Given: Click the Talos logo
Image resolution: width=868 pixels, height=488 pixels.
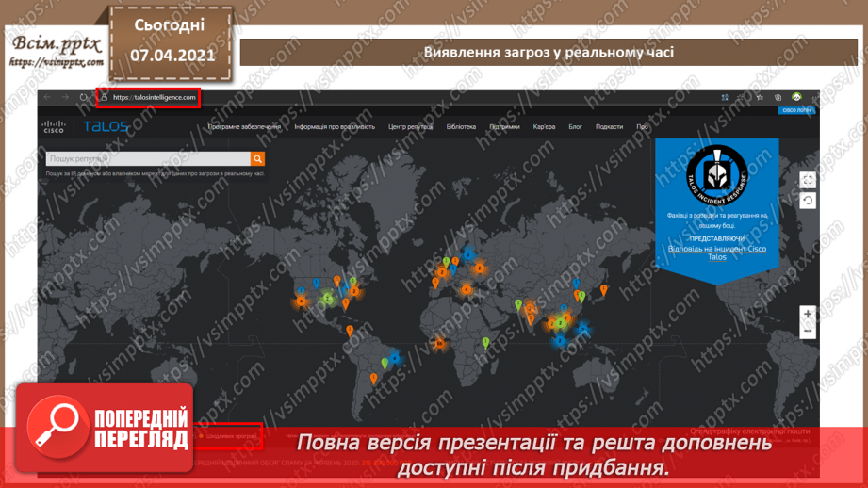Looking at the screenshot, I should [x=106, y=126].
